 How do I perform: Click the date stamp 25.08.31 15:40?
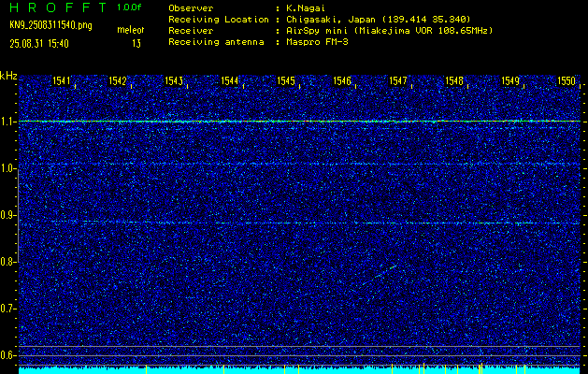point(39,44)
